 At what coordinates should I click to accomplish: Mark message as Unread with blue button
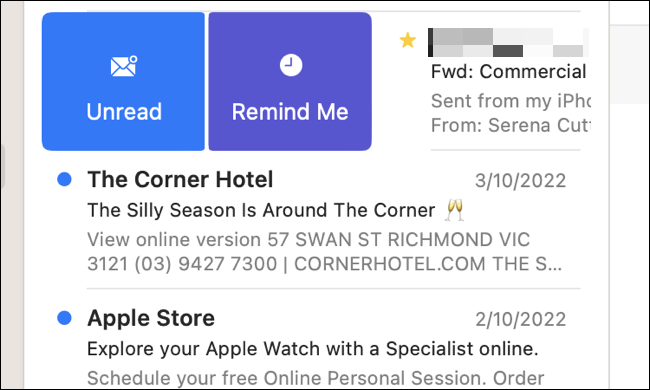point(124,81)
